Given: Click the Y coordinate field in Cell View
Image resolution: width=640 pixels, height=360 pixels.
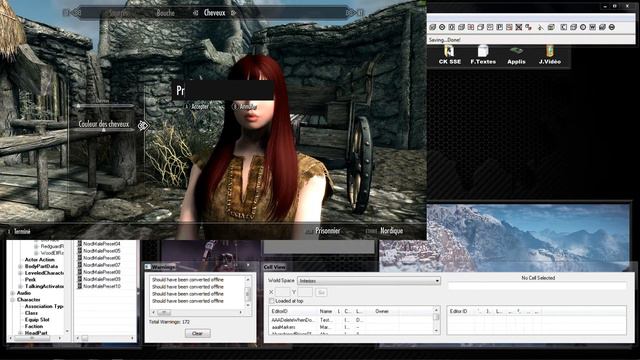Looking at the screenshot, I should 305,292.
